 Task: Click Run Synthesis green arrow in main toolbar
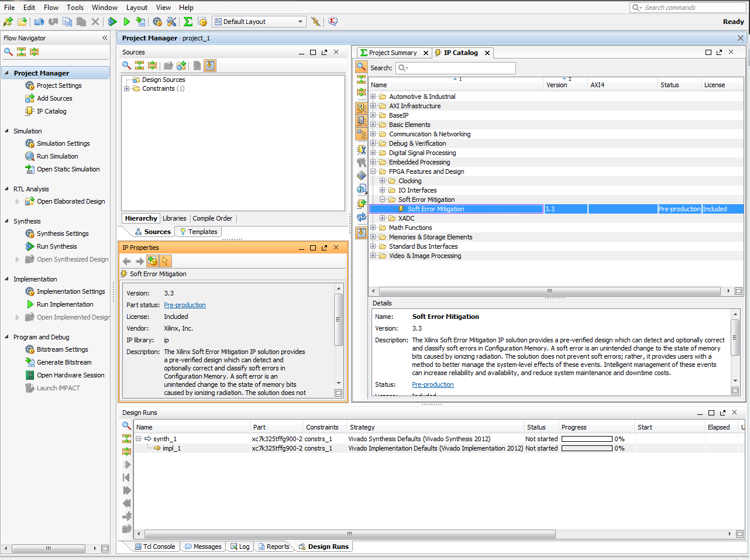[112, 22]
